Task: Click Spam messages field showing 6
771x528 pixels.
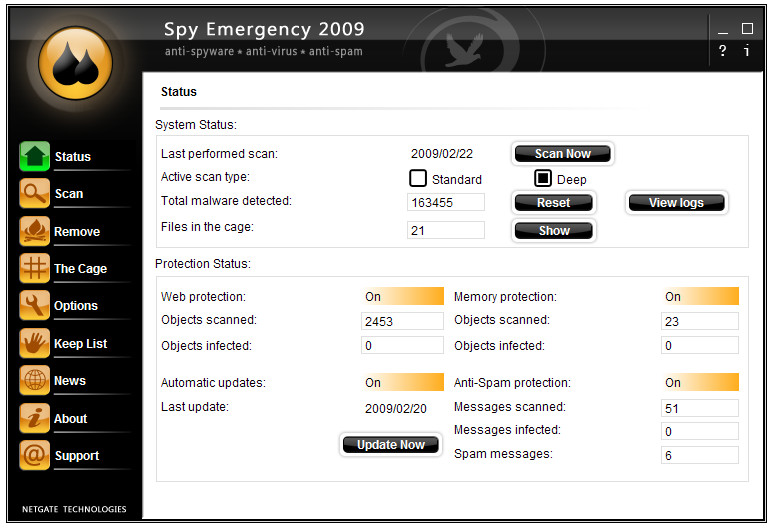Action: pyautogui.click(x=700, y=455)
